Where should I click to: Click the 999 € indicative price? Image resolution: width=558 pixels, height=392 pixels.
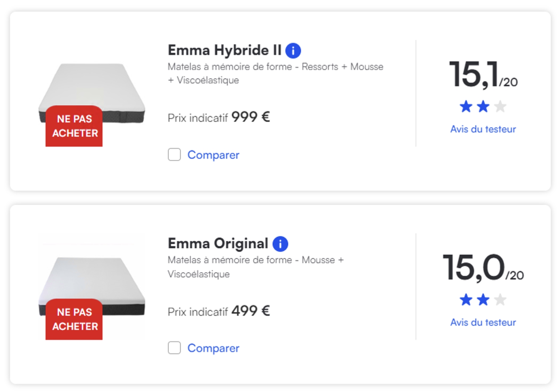(x=251, y=117)
